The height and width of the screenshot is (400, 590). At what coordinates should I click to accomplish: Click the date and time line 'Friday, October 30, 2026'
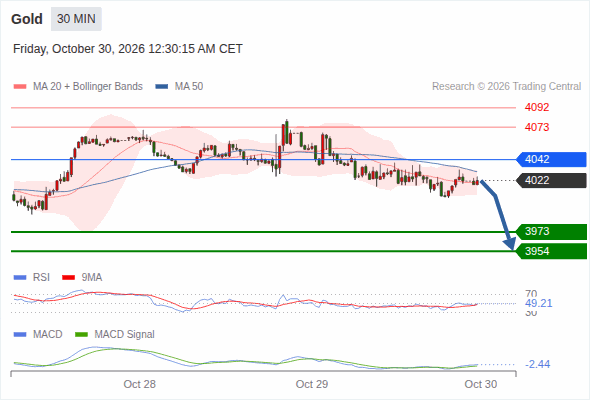(x=128, y=49)
